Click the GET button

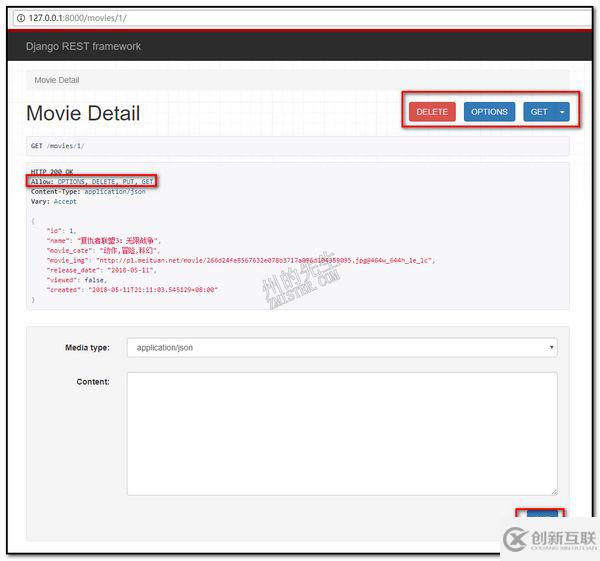coord(539,112)
